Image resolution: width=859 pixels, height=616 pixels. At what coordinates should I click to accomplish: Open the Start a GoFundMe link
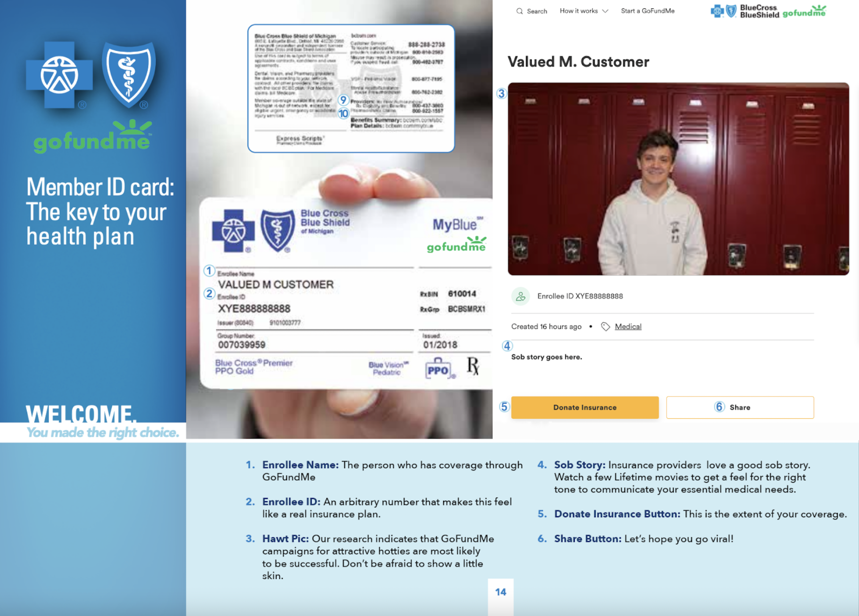(647, 11)
